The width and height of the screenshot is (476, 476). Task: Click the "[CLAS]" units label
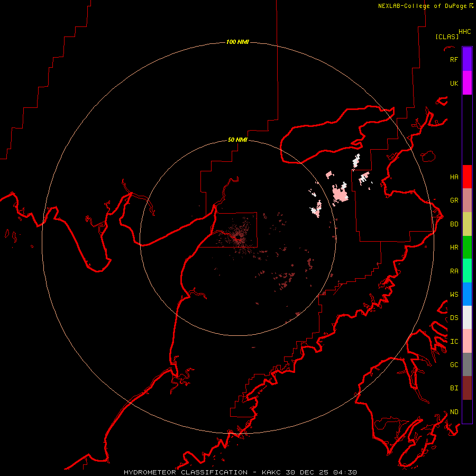click(x=447, y=36)
